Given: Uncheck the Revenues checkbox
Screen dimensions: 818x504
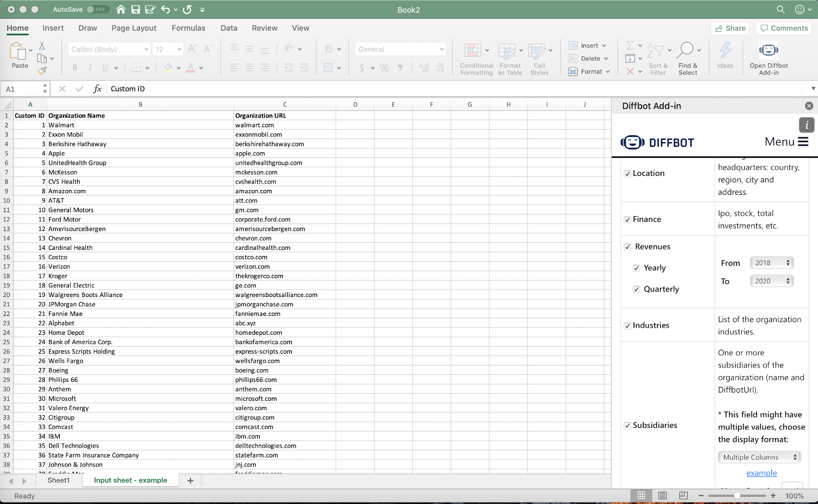Looking at the screenshot, I should (x=627, y=247).
